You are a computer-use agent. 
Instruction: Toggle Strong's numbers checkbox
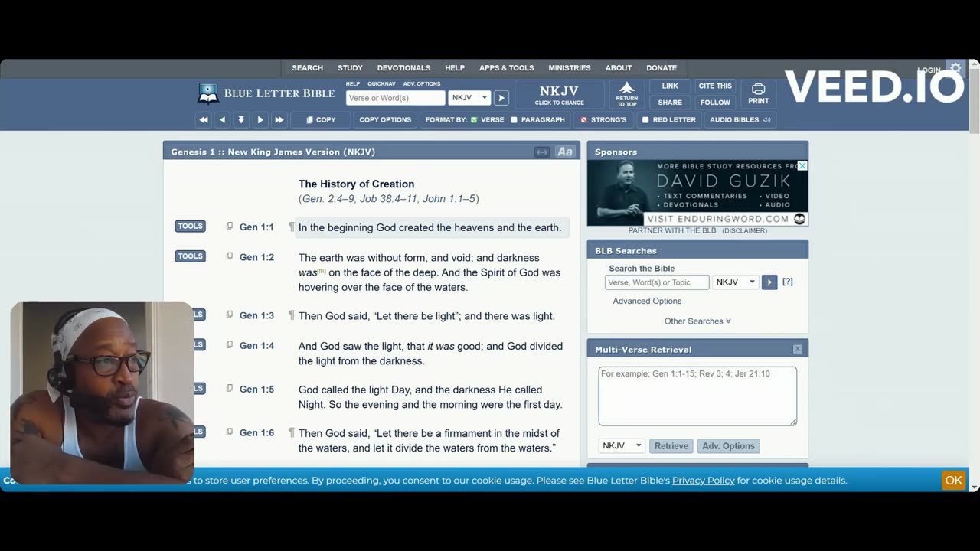click(583, 120)
